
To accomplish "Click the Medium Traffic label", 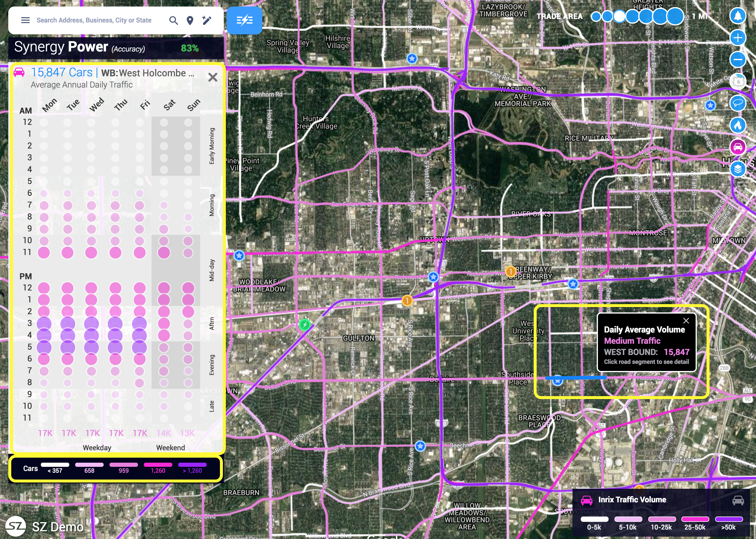I will coord(632,341).
